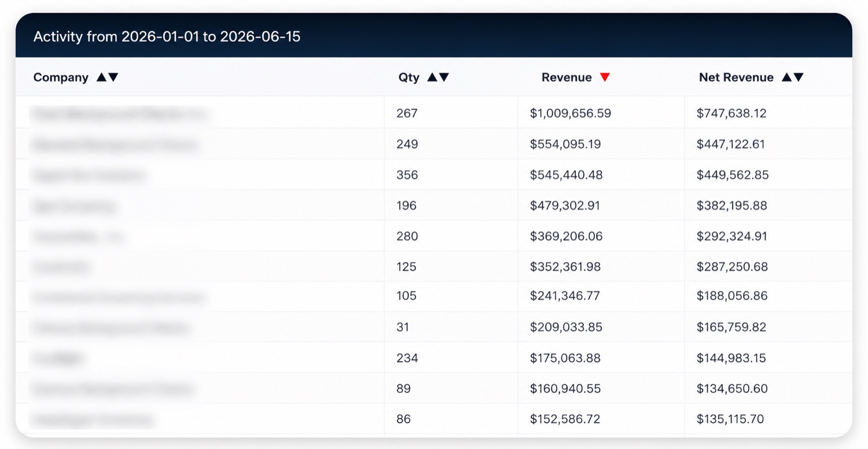Open the net revenue figure $449,562.85
The width and height of the screenshot is (868, 449).
(x=733, y=175)
